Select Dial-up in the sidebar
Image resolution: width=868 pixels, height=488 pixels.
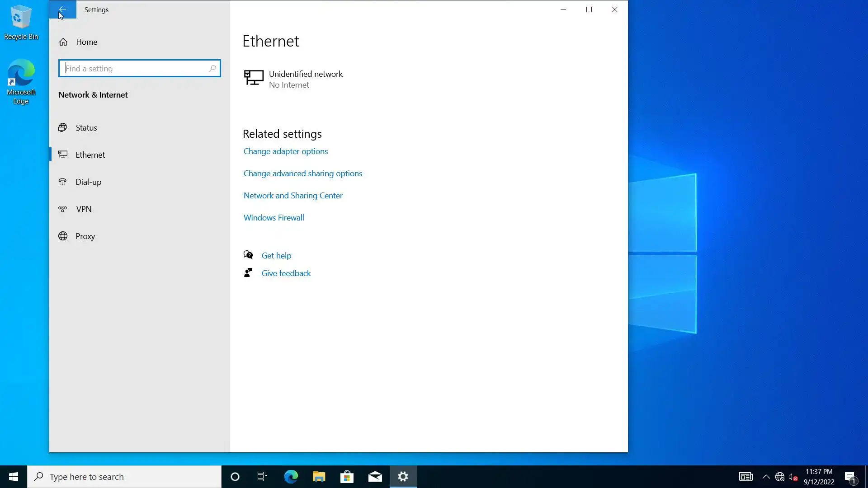click(88, 182)
